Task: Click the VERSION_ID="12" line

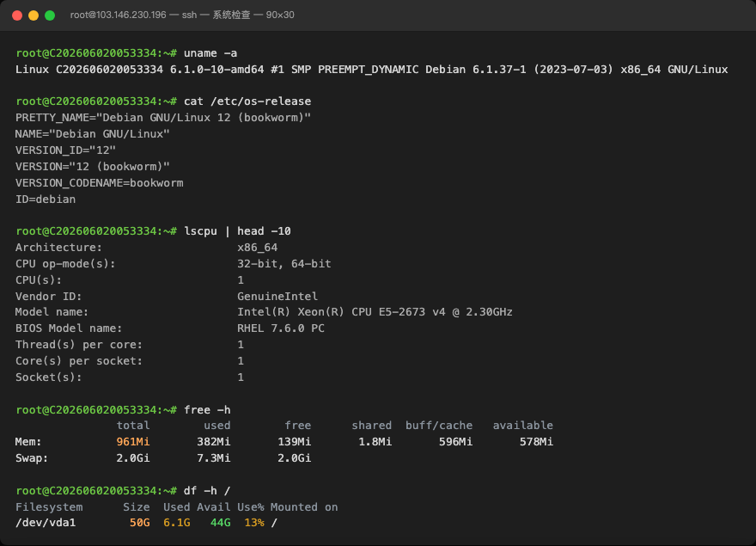Action: click(65, 150)
